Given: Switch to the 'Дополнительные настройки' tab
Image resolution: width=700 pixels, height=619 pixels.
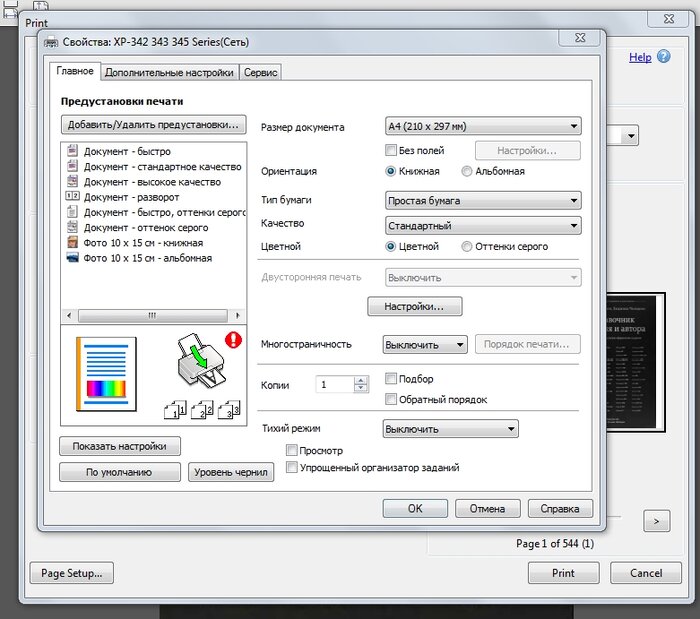Looking at the screenshot, I should [x=169, y=72].
